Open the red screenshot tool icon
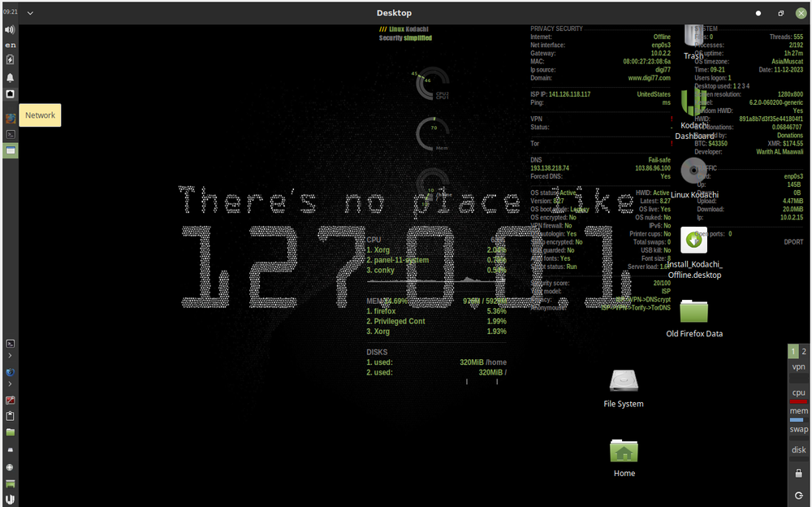 point(10,401)
